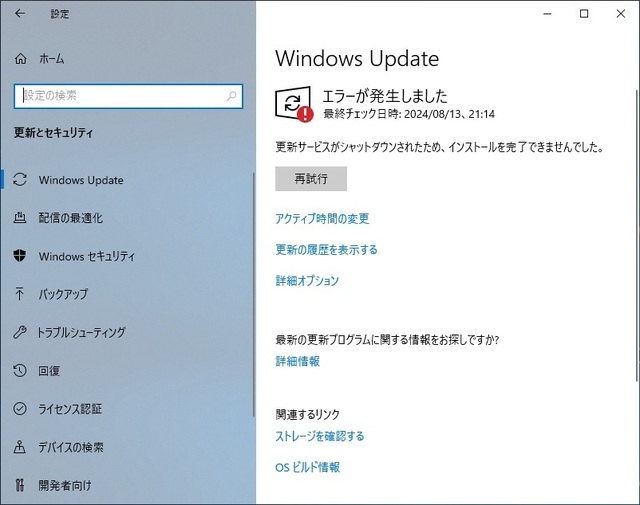This screenshot has height=505, width=640.
Task: Open 詳細オプション link
Action: (307, 281)
